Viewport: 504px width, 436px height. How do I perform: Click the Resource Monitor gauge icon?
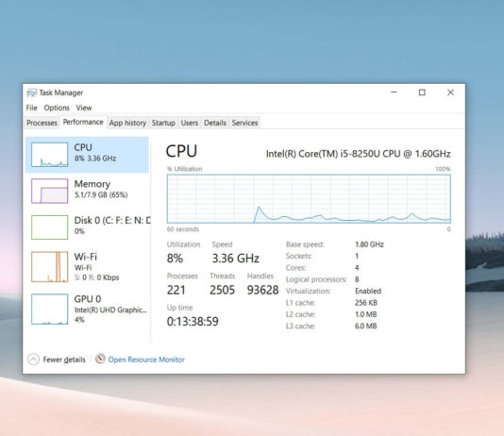pyautogui.click(x=100, y=359)
